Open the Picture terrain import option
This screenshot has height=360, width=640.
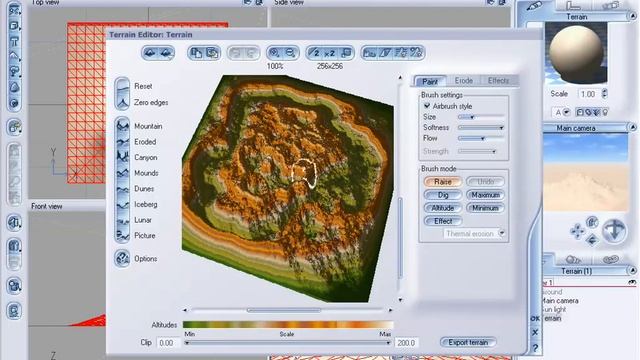point(144,236)
